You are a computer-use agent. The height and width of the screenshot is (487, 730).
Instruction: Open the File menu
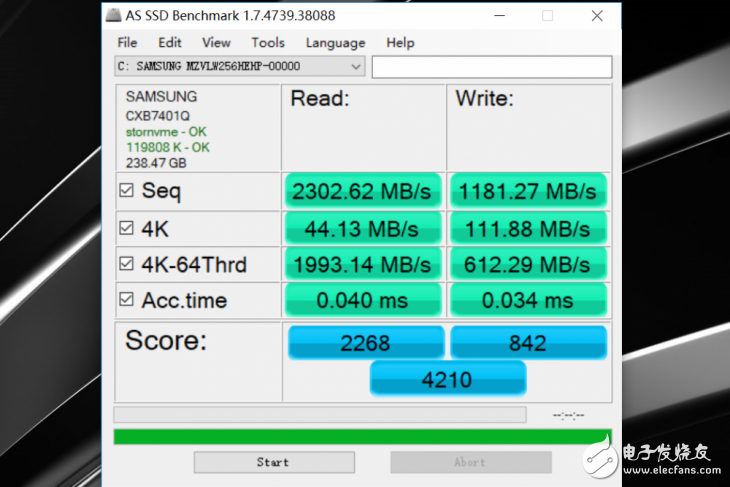click(x=127, y=42)
